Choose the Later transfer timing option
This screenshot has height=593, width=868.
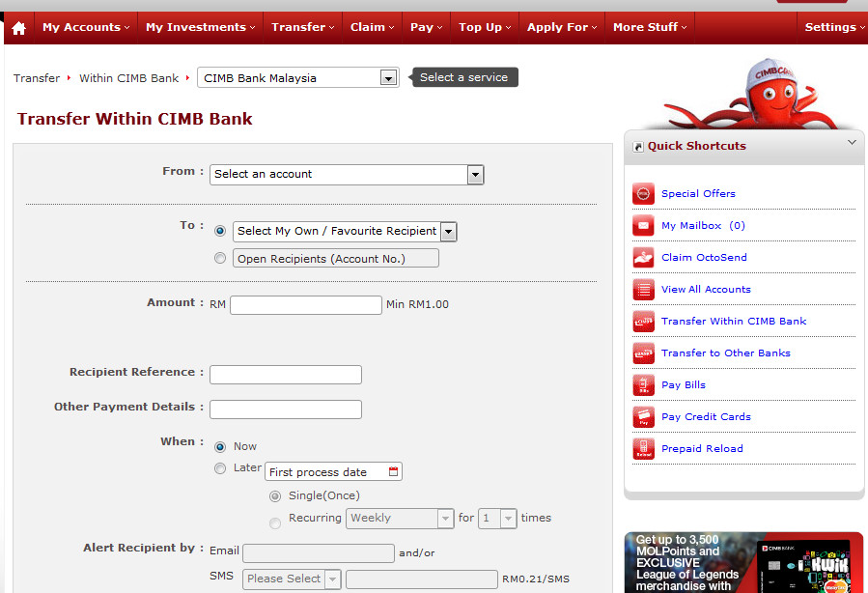[x=220, y=468]
